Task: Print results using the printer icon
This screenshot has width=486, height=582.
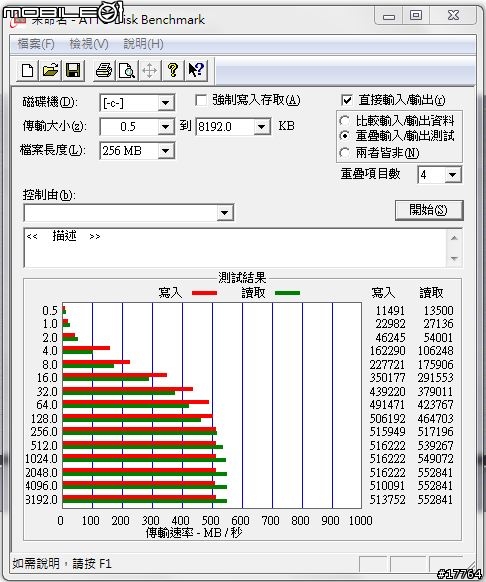Action: click(104, 70)
